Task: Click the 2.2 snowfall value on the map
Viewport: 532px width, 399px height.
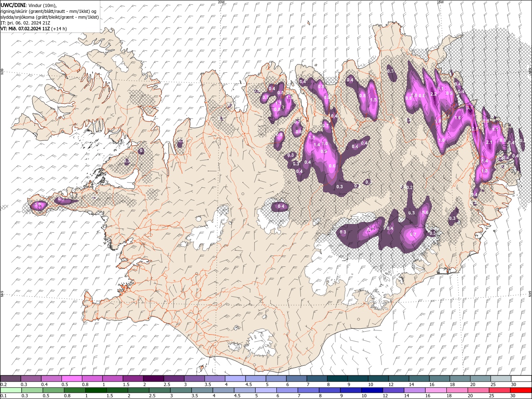Action: click(433, 94)
